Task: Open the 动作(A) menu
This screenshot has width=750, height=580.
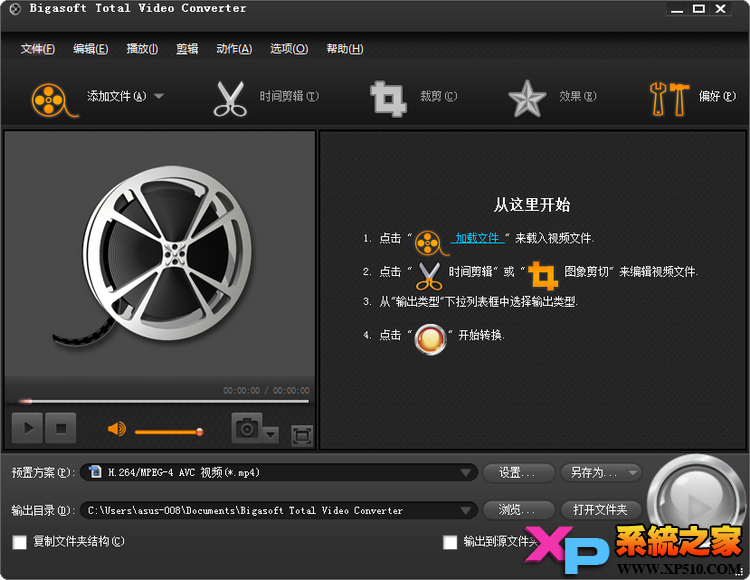Action: coord(234,49)
